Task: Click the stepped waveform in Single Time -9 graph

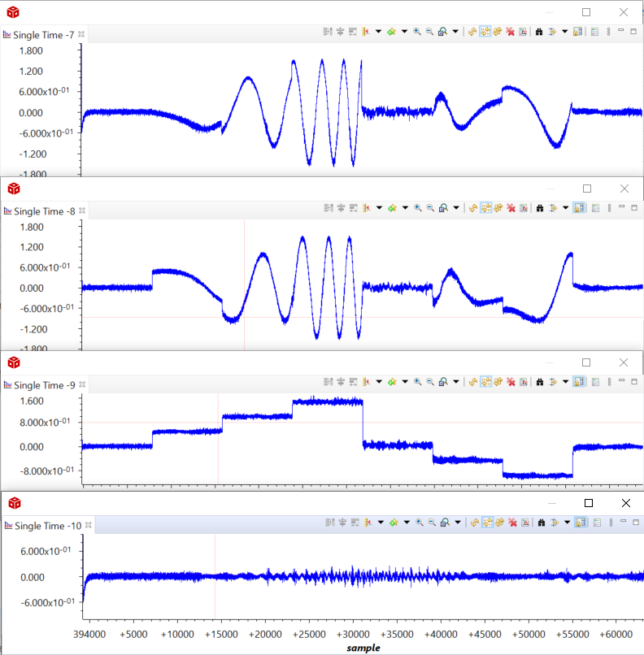Action: 327,401
